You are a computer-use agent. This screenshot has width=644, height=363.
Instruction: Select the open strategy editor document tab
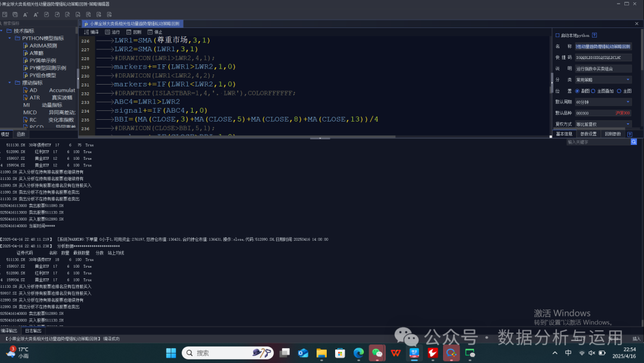[x=132, y=24]
